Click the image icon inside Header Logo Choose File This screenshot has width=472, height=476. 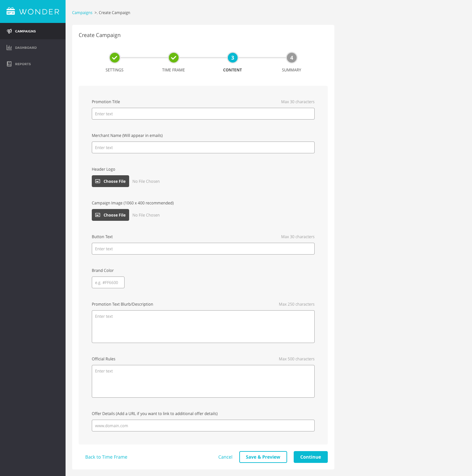(x=98, y=181)
